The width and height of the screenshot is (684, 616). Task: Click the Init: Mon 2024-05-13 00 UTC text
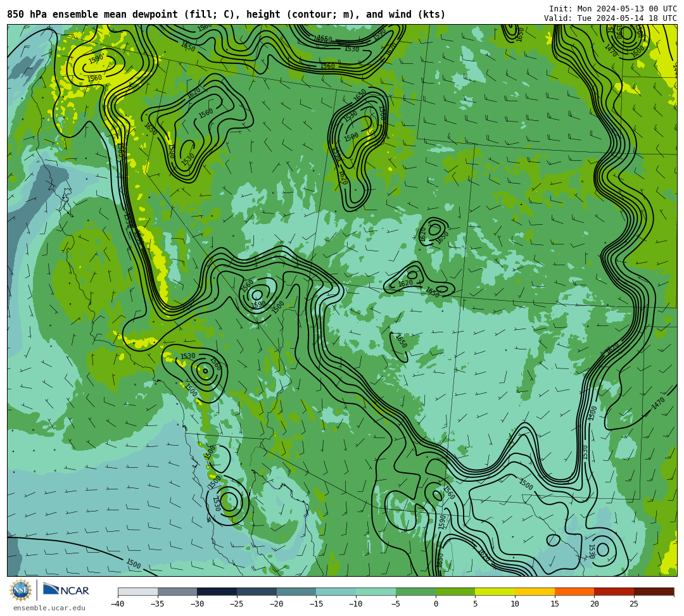613,9
